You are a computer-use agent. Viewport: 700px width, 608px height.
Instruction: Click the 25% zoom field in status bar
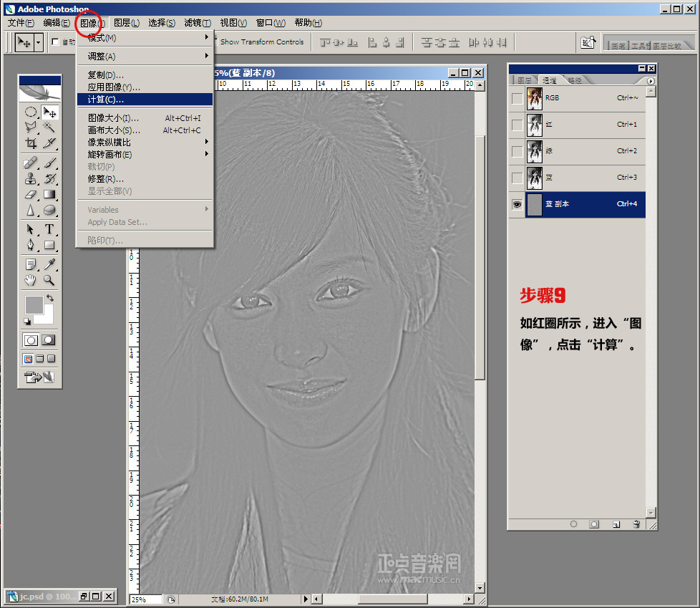145,599
